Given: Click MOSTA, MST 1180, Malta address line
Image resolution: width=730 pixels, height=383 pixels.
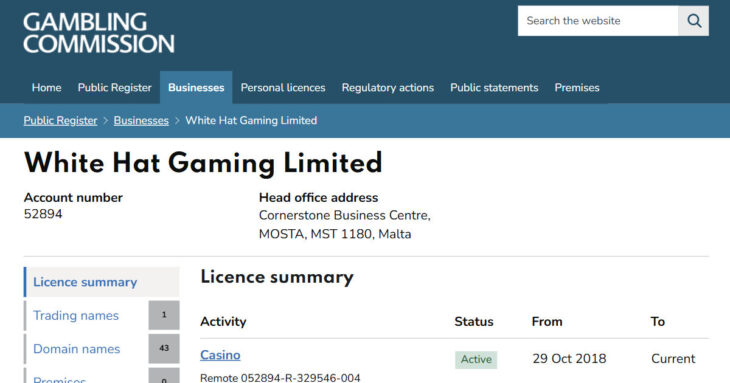Looking at the screenshot, I should coord(335,234).
